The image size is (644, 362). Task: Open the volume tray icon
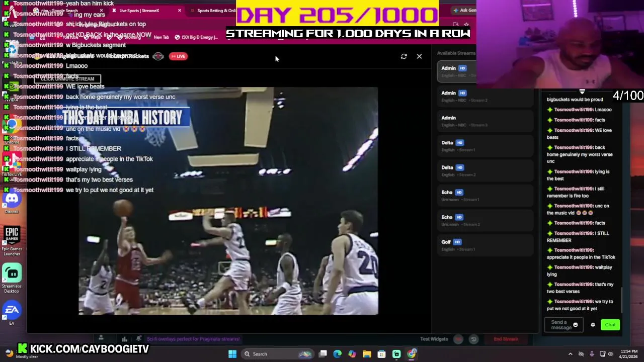tap(611, 354)
